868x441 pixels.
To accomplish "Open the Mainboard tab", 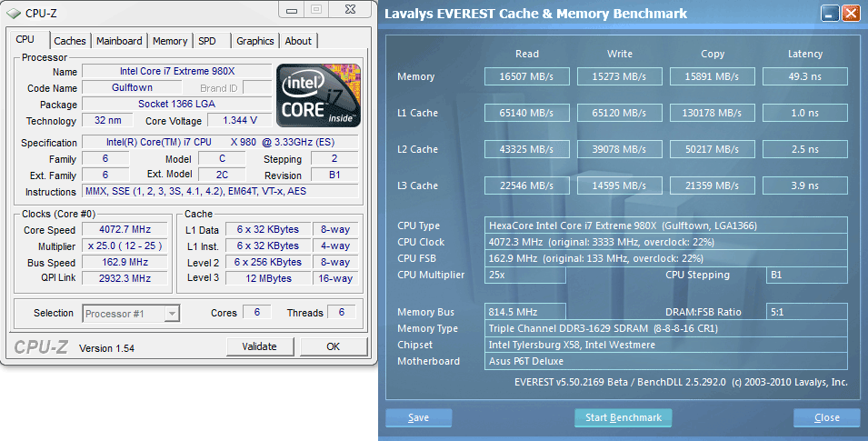I will tap(119, 41).
